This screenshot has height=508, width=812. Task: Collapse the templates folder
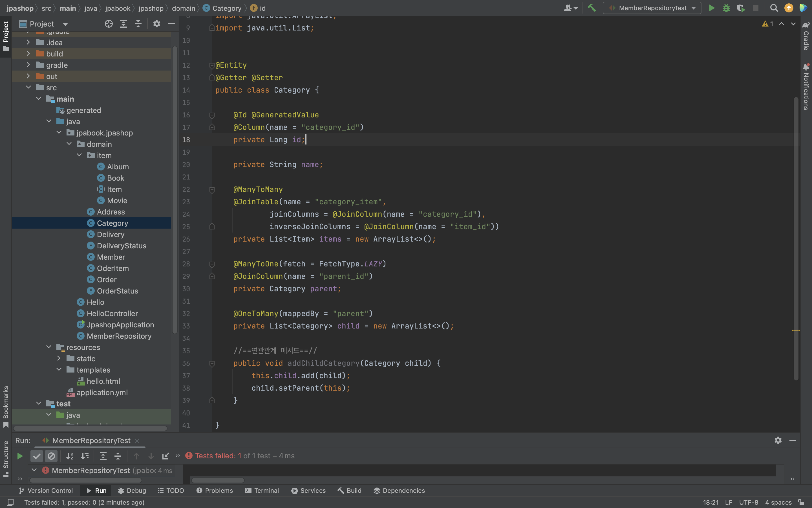pyautogui.click(x=59, y=370)
